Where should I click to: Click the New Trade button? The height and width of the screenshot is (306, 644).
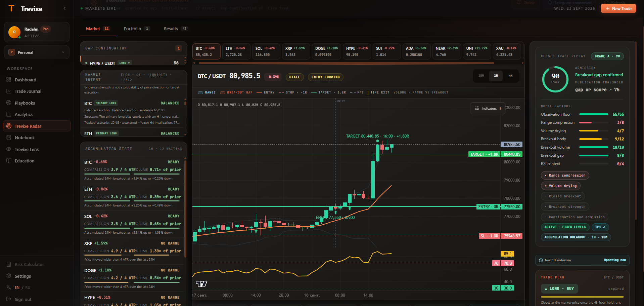click(x=618, y=8)
